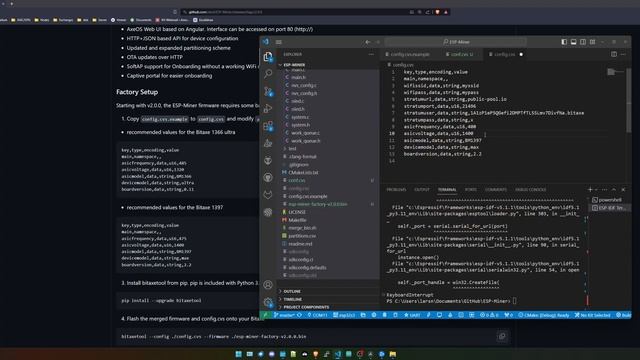Select the ESP-IDF terminal in the list
Image resolution: width=640 pixels, height=360 pixels.
(x=608, y=208)
